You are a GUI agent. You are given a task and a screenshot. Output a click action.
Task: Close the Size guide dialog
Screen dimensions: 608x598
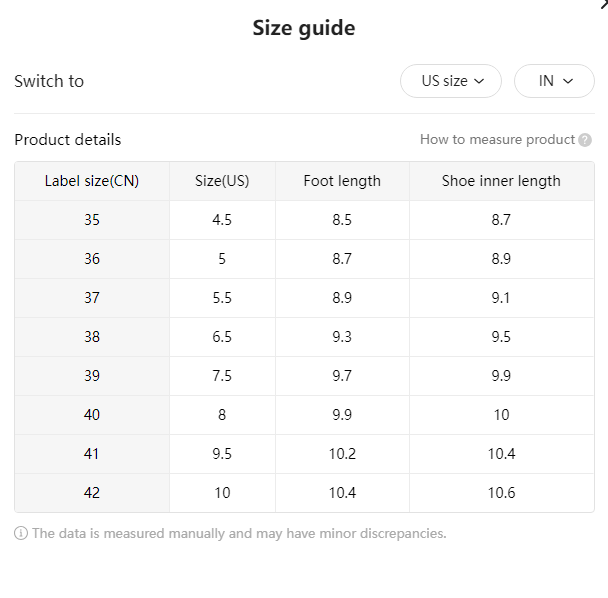[604, 4]
